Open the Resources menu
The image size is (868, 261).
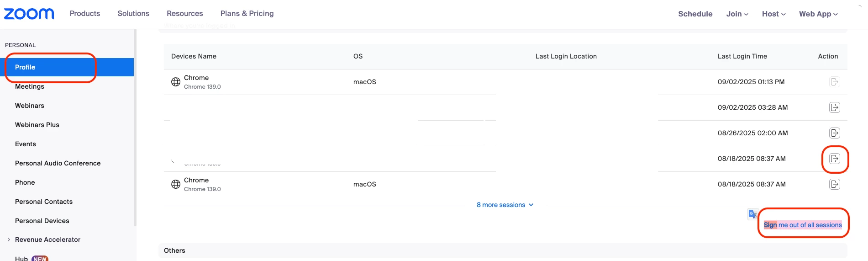point(185,13)
